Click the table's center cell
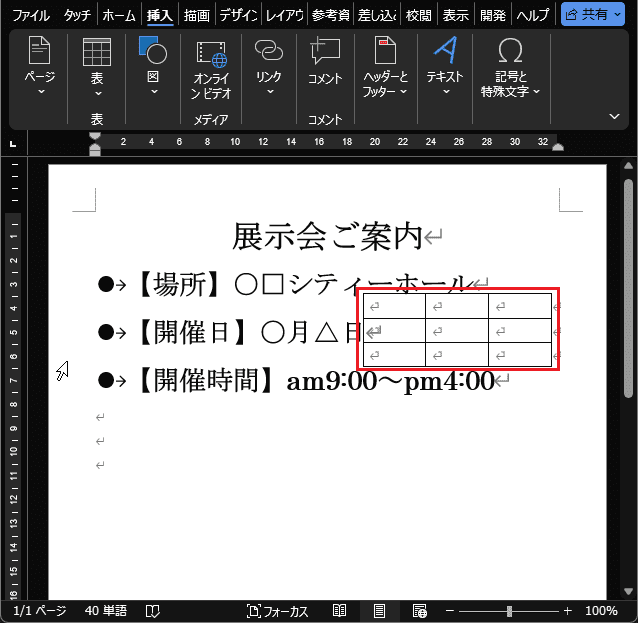The width and height of the screenshot is (638, 623). pyautogui.click(x=457, y=330)
